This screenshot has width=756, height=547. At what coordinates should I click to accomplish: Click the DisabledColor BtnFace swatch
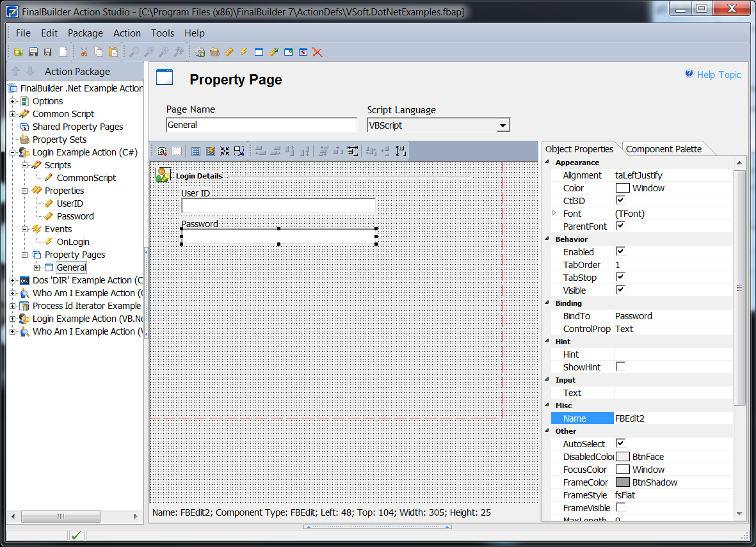[x=622, y=456]
